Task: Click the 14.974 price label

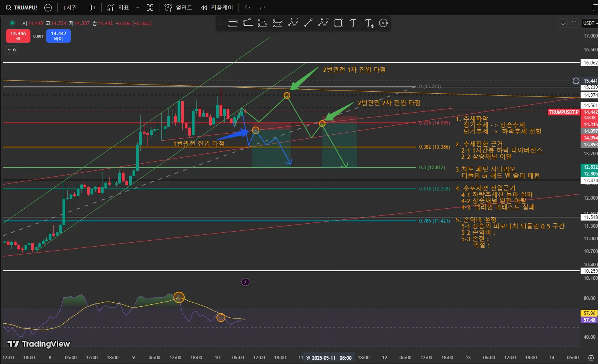Action: pyautogui.click(x=589, y=95)
